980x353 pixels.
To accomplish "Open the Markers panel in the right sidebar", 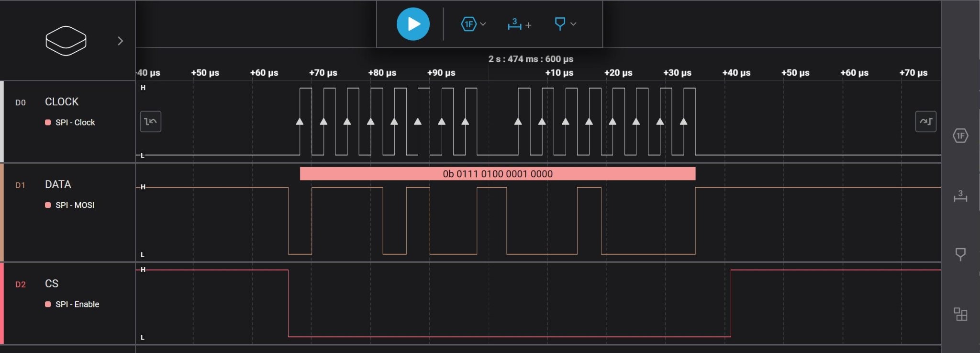I will click(960, 254).
